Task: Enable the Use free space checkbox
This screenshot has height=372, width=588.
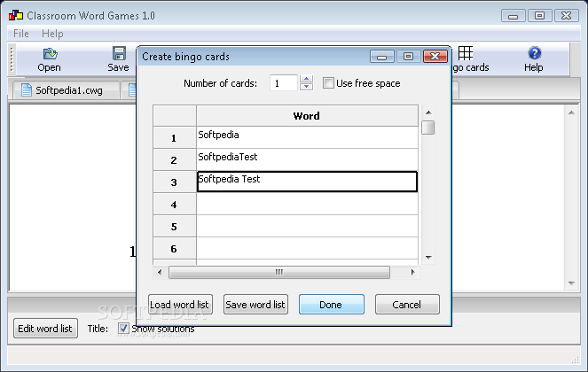Action: pyautogui.click(x=328, y=82)
